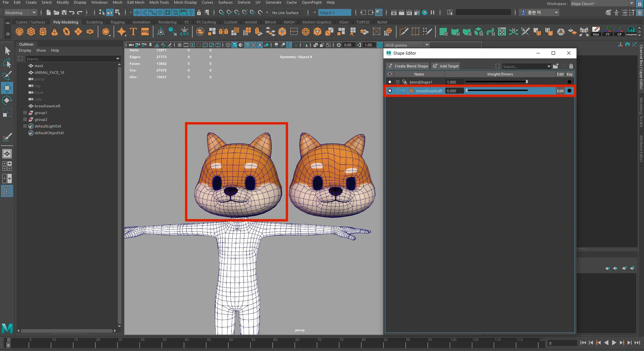Click the browDownLeft weight value field
The height and width of the screenshot is (351, 644).
[454, 91]
